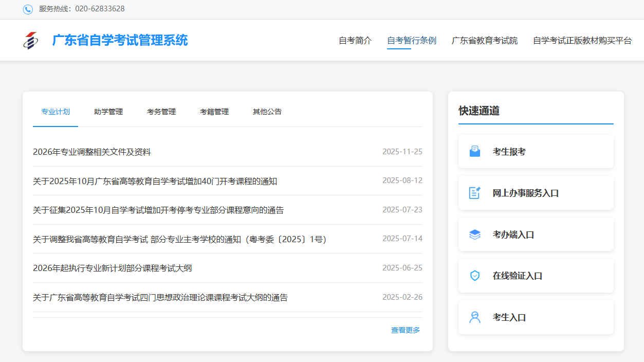Click 查看更多 to view more notices
This screenshot has width=644, height=362.
[406, 330]
